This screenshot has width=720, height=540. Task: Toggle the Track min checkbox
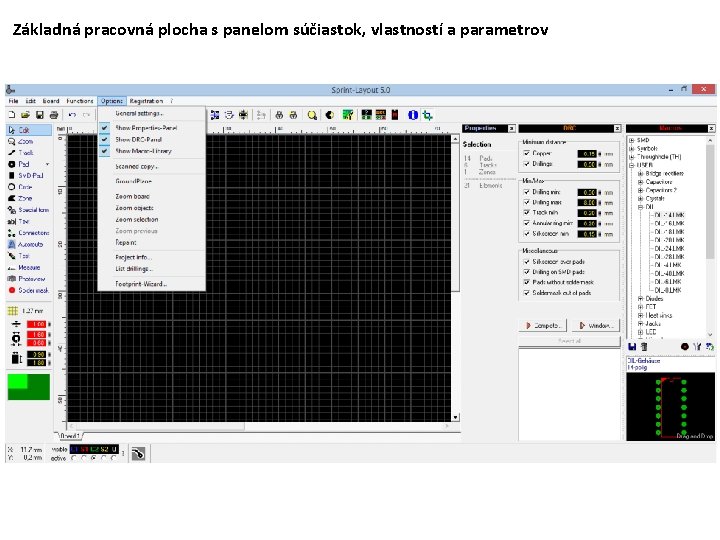[x=527, y=213]
